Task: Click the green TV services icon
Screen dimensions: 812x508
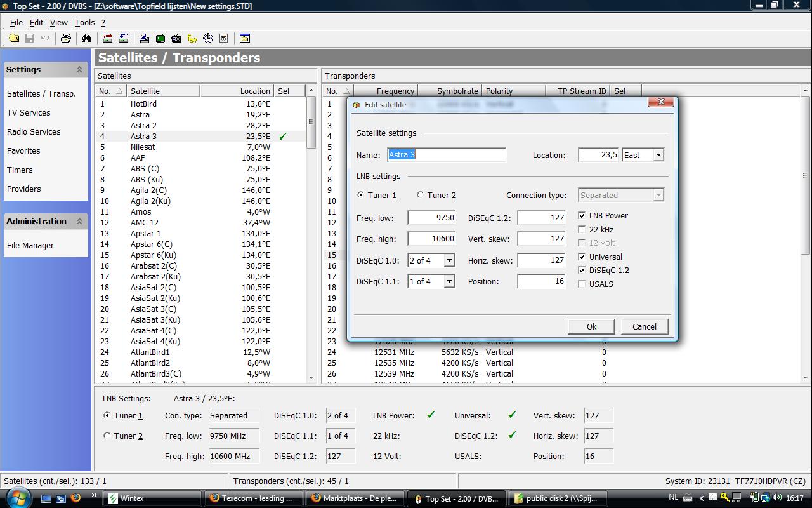Action: [160, 38]
